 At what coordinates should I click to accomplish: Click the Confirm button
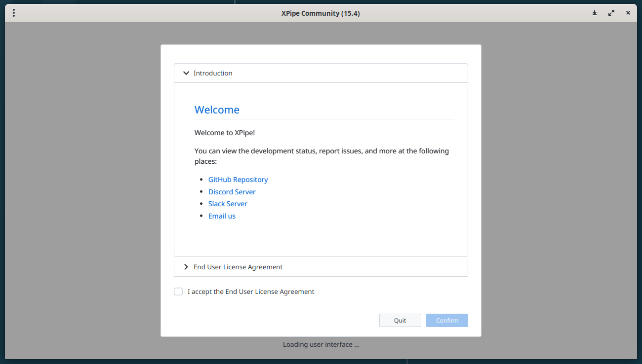click(447, 320)
